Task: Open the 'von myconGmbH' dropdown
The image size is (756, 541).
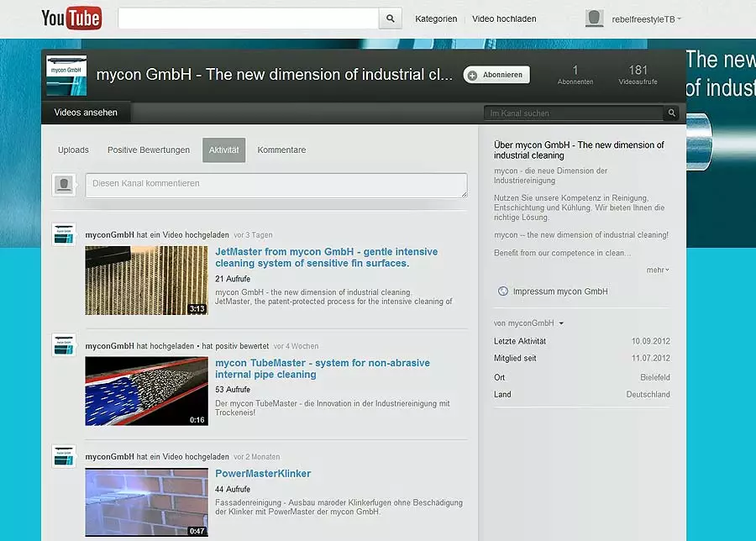Action: point(528,323)
